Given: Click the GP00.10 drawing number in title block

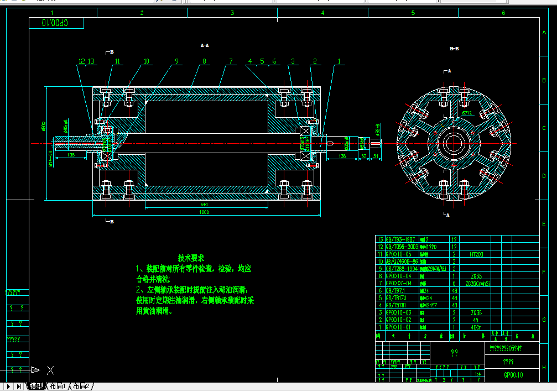Looking at the screenshot, I should [513, 375].
